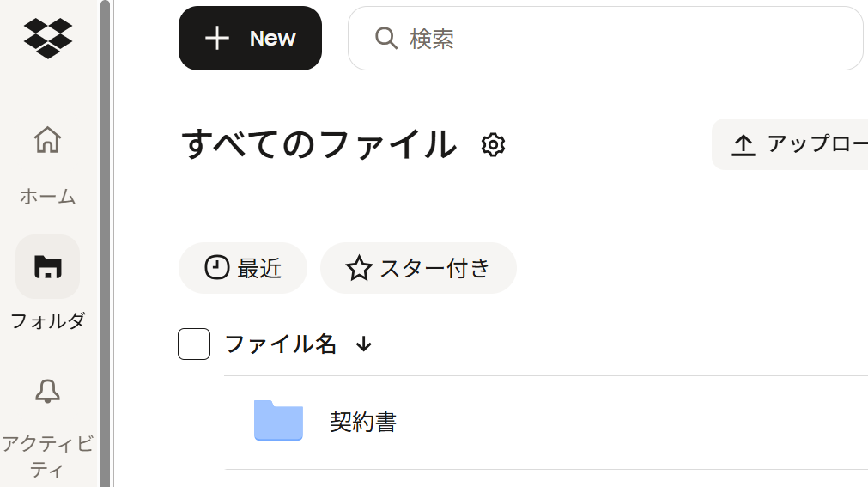The image size is (868, 487).
Task: Open the New creation menu
Action: point(250,38)
